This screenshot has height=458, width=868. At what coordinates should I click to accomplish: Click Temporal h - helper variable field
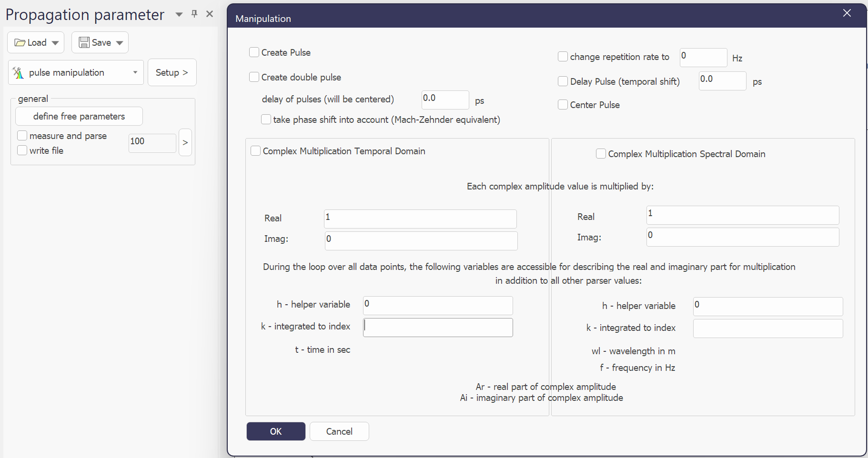point(438,306)
